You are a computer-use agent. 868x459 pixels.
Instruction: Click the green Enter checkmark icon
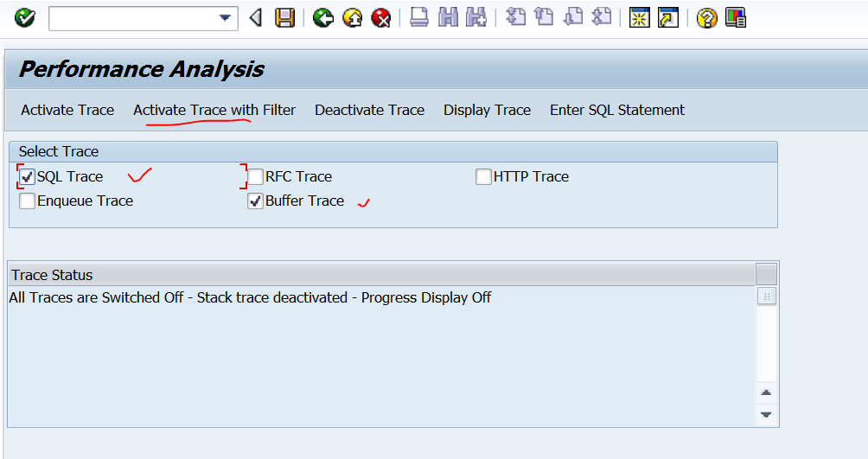(25, 17)
